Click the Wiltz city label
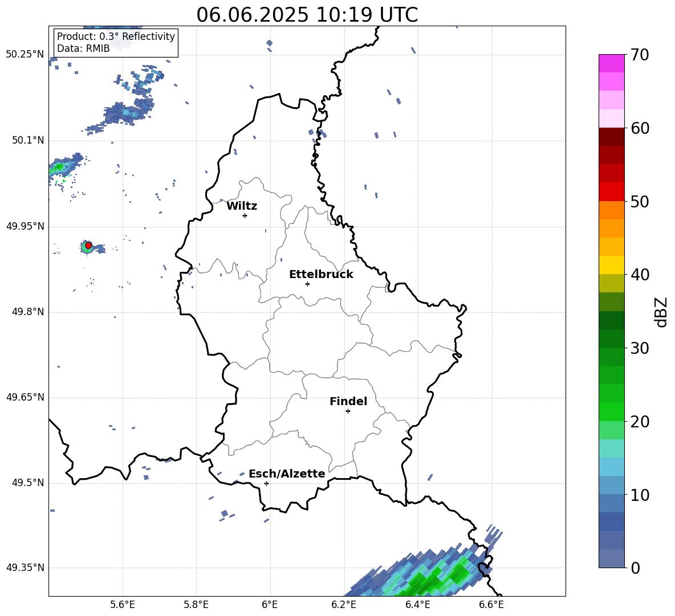Screen dimensions: 675x616 click(242, 206)
